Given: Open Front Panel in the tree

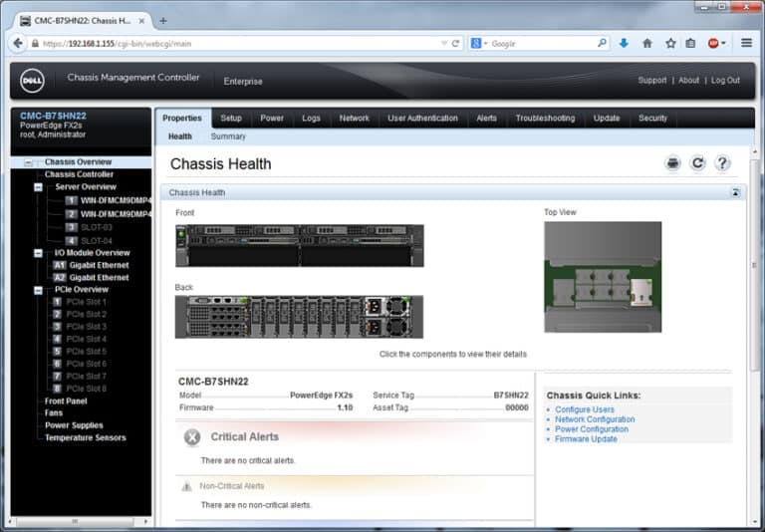Looking at the screenshot, I should 66,401.
